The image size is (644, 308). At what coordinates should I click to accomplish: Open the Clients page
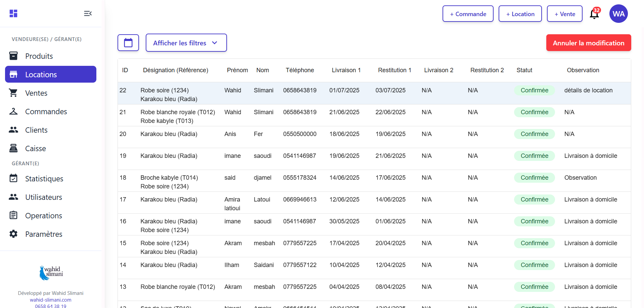click(x=51, y=130)
